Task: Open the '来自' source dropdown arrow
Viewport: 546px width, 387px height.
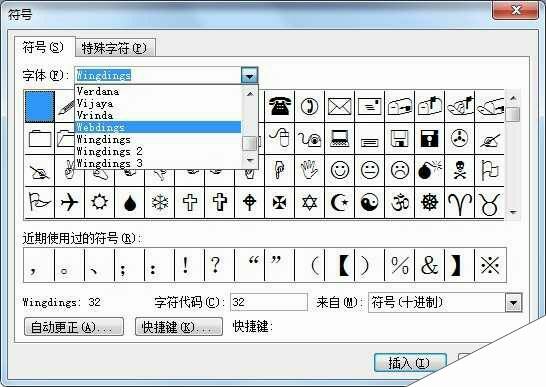Action: 514,302
